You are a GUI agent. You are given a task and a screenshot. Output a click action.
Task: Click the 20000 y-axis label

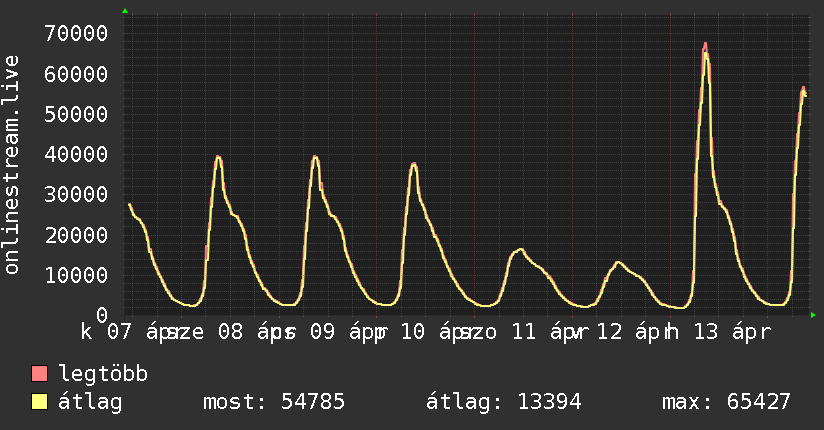[76, 235]
